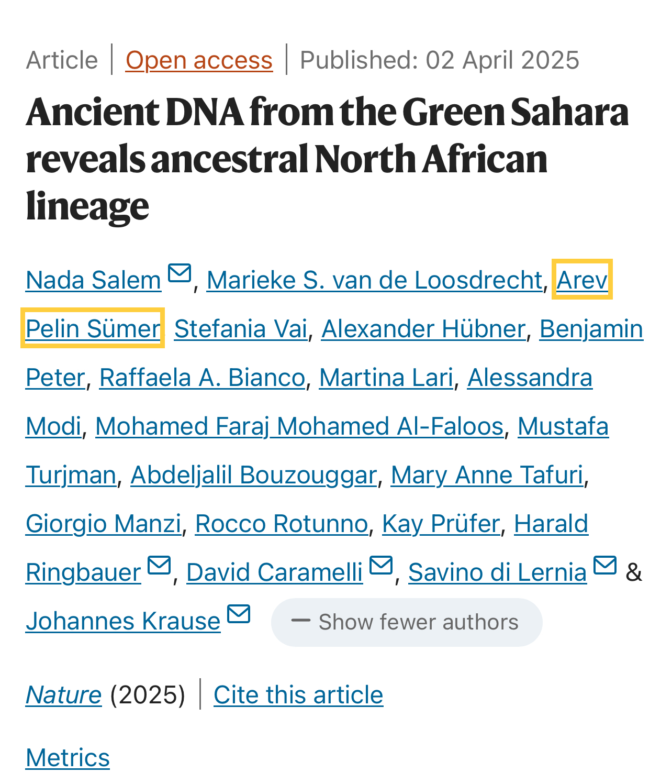This screenshot has width=672, height=784.
Task: Click Rocco Rotunno author name
Action: (x=282, y=524)
